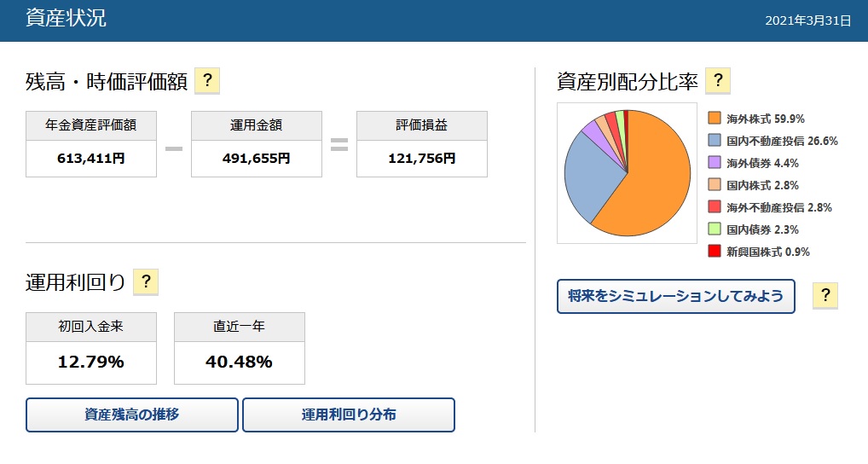Viewport: 868px width, 464px height.
Task: Click 初回入金来 yield box 12.79%
Action: click(90, 362)
